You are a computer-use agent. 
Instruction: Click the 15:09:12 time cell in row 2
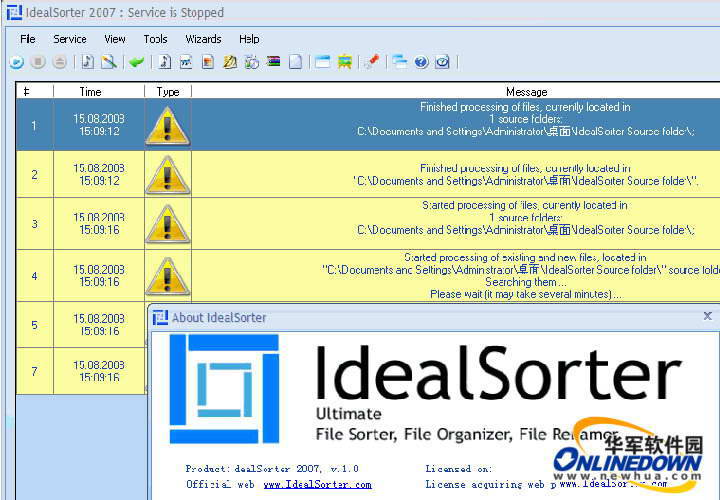99,174
